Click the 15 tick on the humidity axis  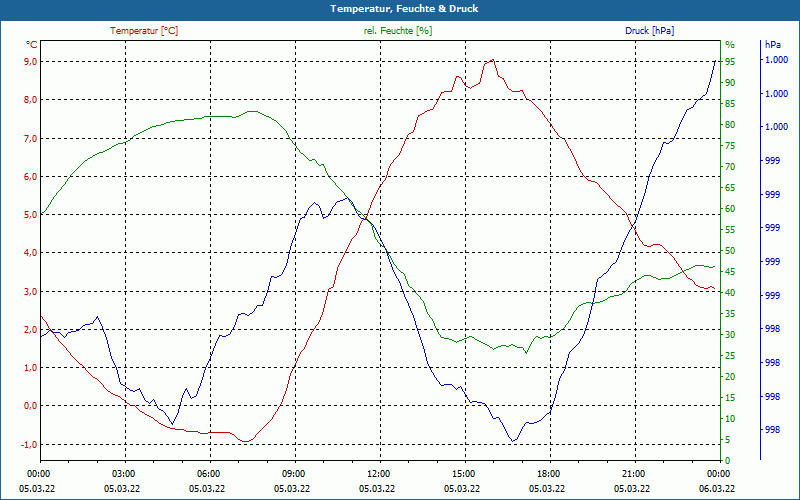730,398
